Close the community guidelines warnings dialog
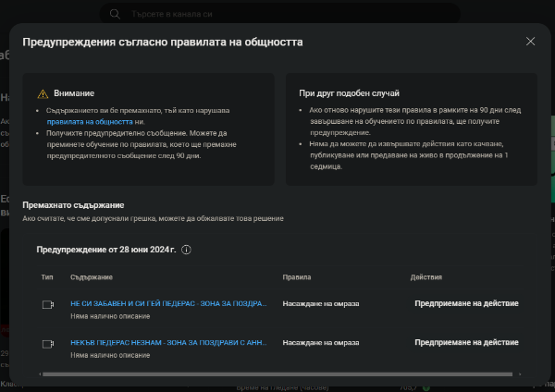Viewport: 555px width, 392px height. pos(530,42)
